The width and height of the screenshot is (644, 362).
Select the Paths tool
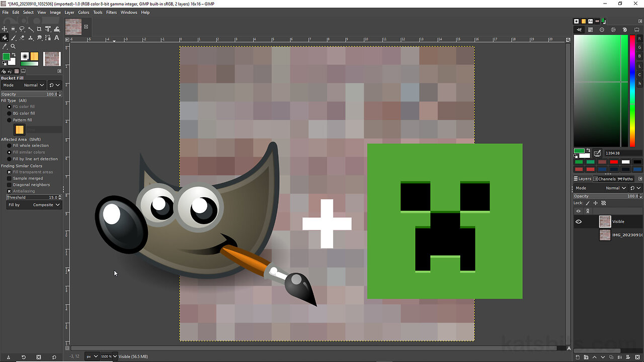pyautogui.click(x=48, y=38)
